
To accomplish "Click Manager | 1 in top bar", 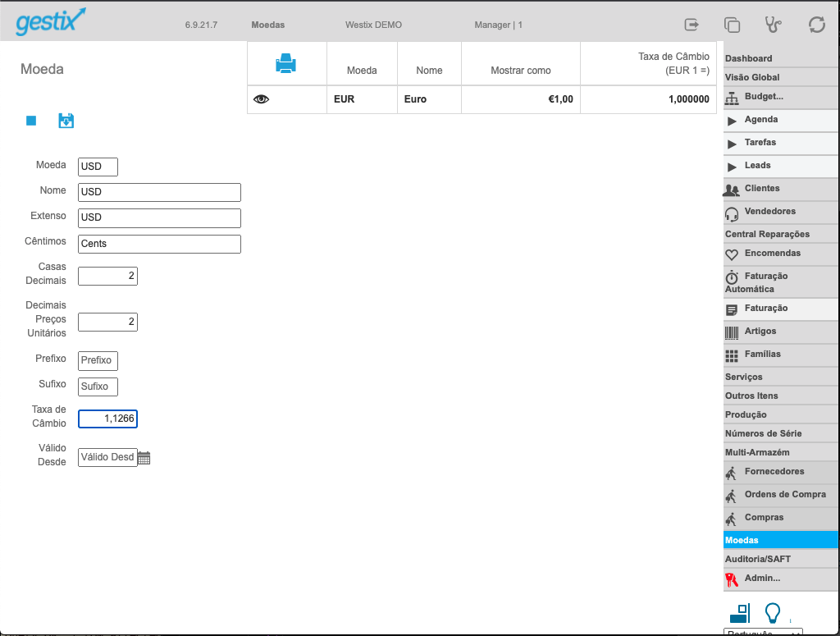I will [498, 25].
